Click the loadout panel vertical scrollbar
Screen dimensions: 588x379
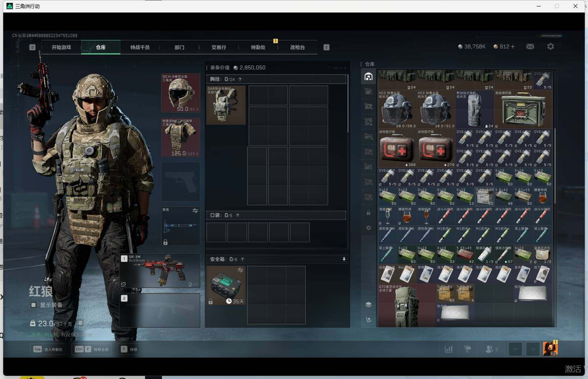[348, 103]
